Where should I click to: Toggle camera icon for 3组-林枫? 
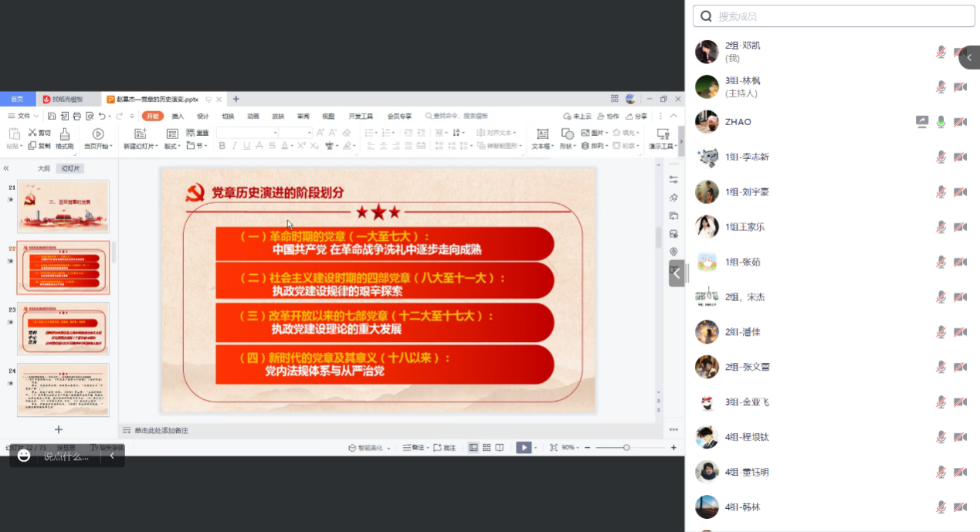pyautogui.click(x=960, y=87)
